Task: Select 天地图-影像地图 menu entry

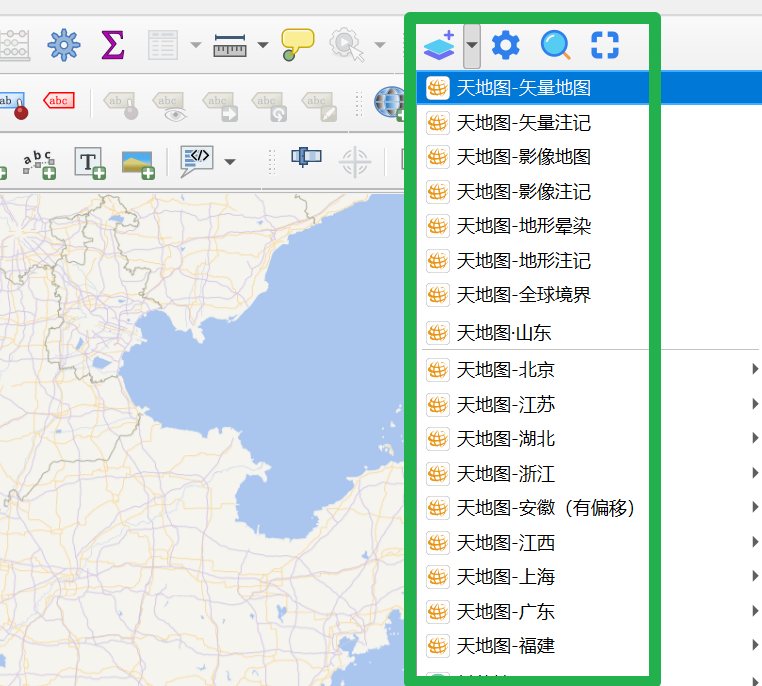Action: tap(589, 157)
